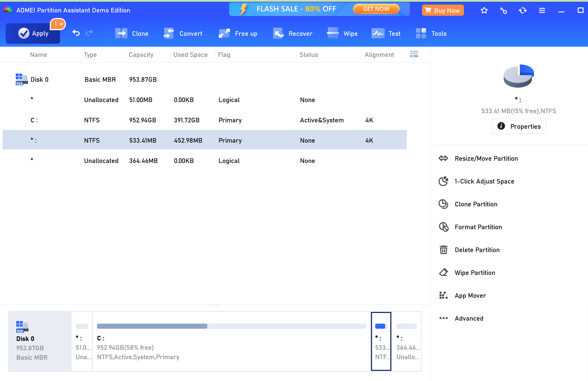Undo the last operation
Viewport: 588px width, 381px height.
(x=76, y=33)
